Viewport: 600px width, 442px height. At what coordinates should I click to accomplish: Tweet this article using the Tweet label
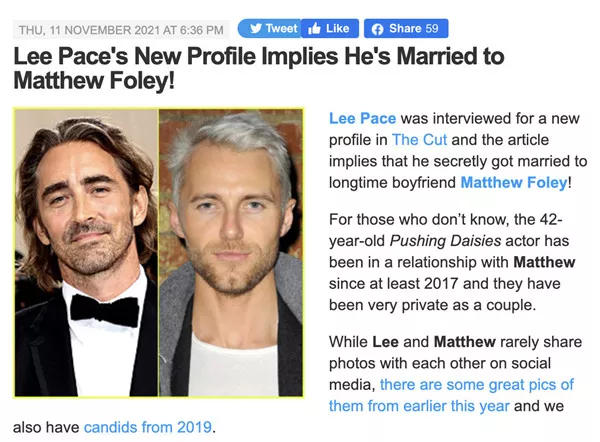[281, 28]
